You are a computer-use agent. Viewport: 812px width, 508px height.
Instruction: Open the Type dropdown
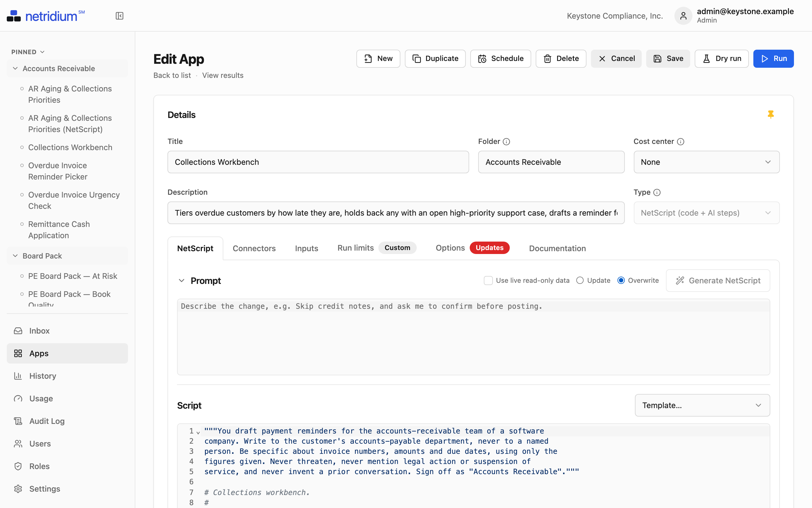coord(706,213)
